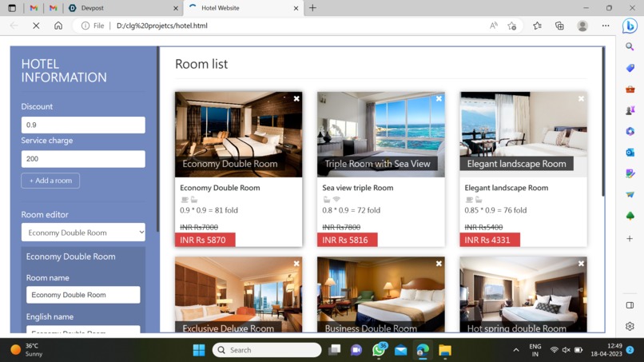Remove the Business Double Room card
The image size is (644, 362).
pyautogui.click(x=439, y=264)
